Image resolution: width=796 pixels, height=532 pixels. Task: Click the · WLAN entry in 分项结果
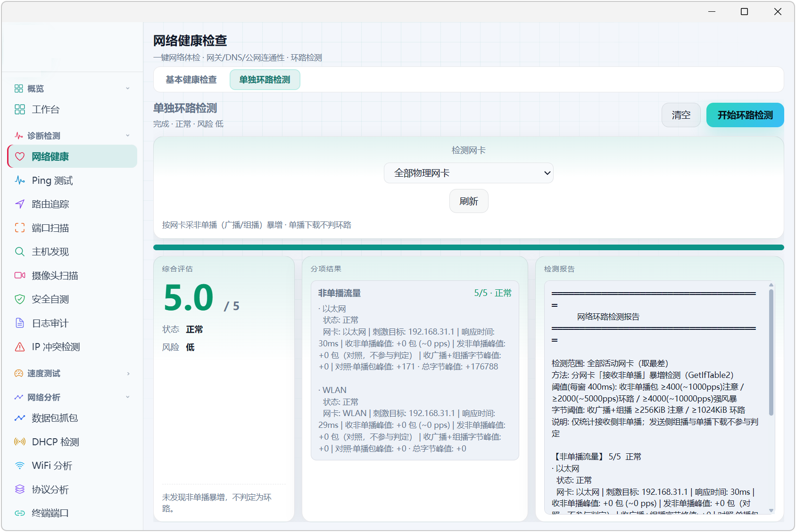click(332, 390)
